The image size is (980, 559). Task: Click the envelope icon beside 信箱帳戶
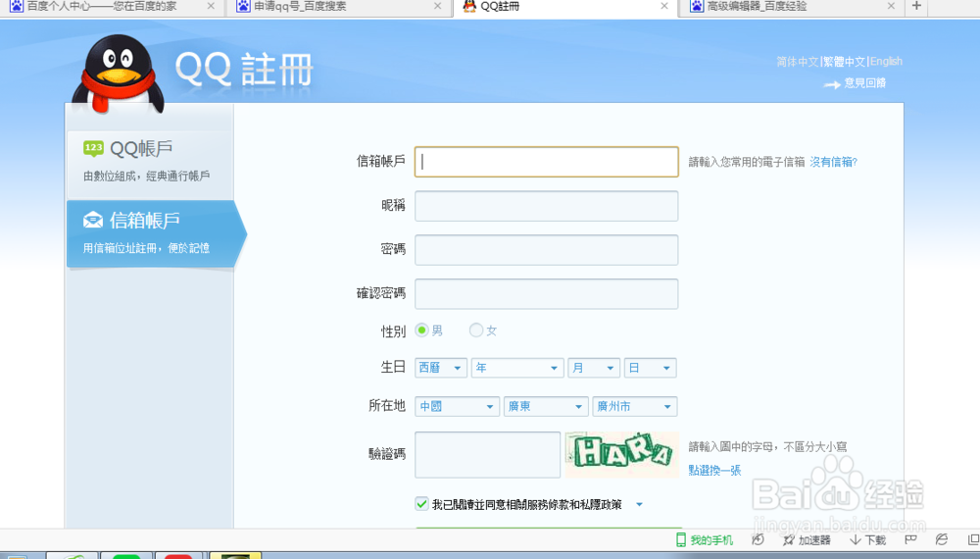click(93, 220)
